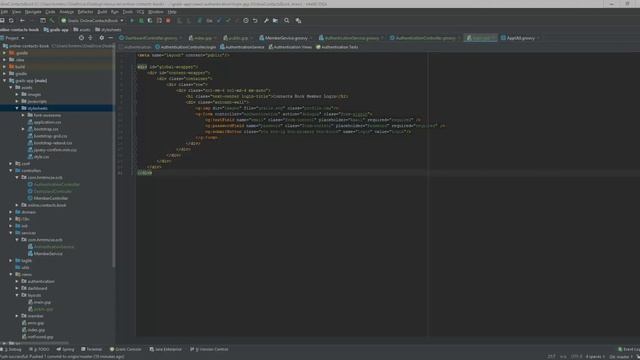Click the Save All icon in toolbar

click(x=2, y=20)
